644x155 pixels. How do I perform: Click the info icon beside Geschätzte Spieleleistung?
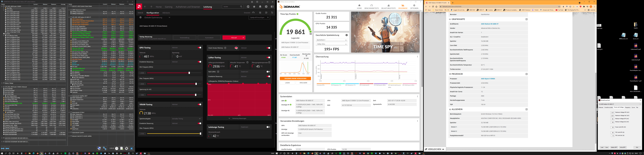[x=346, y=35]
